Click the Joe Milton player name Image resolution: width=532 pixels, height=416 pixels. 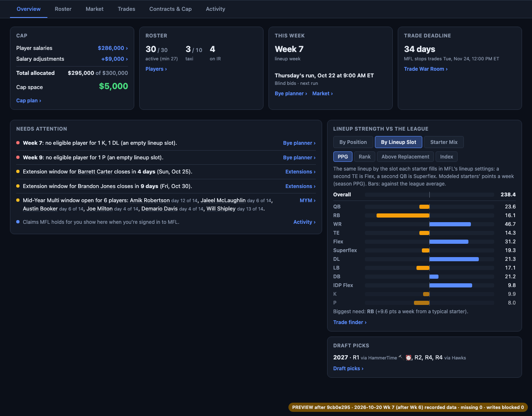coord(100,209)
